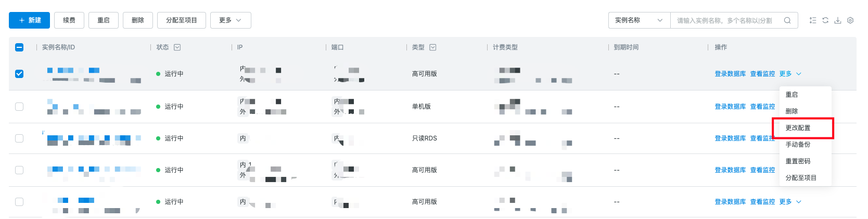The height and width of the screenshot is (219, 868).
Task: Click the search magnifier icon
Action: [787, 20]
